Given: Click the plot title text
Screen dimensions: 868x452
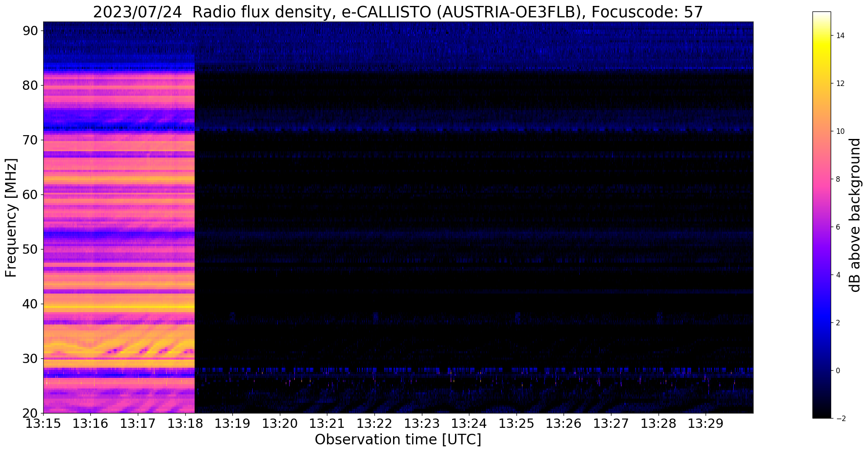Looking at the screenshot, I should coord(398,12).
